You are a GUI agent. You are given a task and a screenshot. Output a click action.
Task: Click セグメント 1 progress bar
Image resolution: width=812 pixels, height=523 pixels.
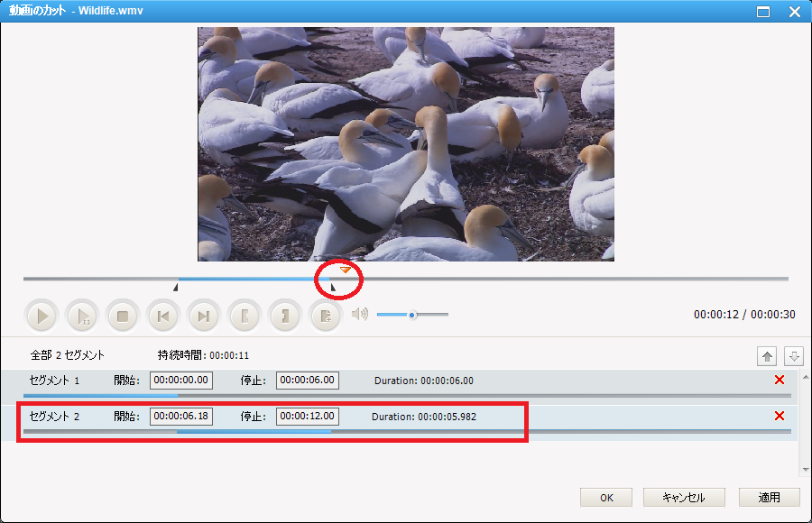pyautogui.click(x=407, y=396)
